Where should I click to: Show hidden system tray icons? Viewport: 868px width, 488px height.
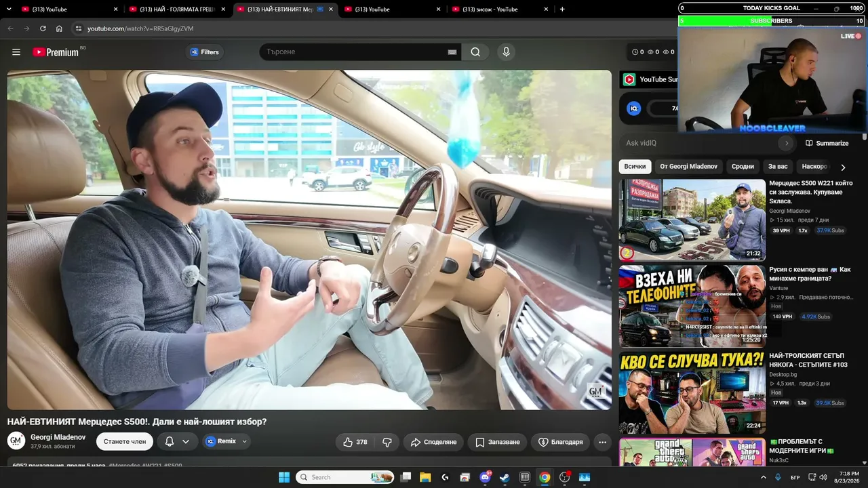pyautogui.click(x=763, y=477)
